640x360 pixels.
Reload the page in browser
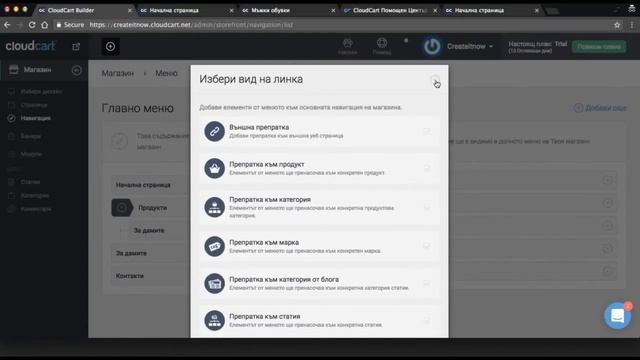(32, 25)
